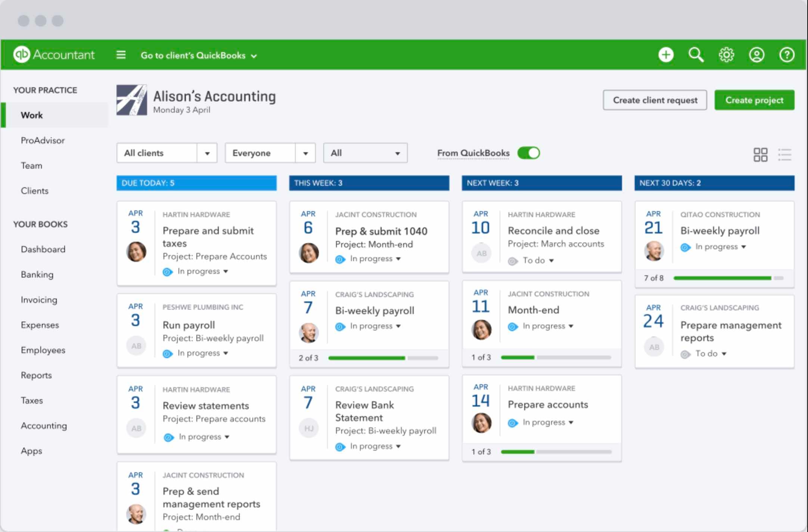
Task: Click the QuickBooks Accountant logo
Action: pos(55,54)
